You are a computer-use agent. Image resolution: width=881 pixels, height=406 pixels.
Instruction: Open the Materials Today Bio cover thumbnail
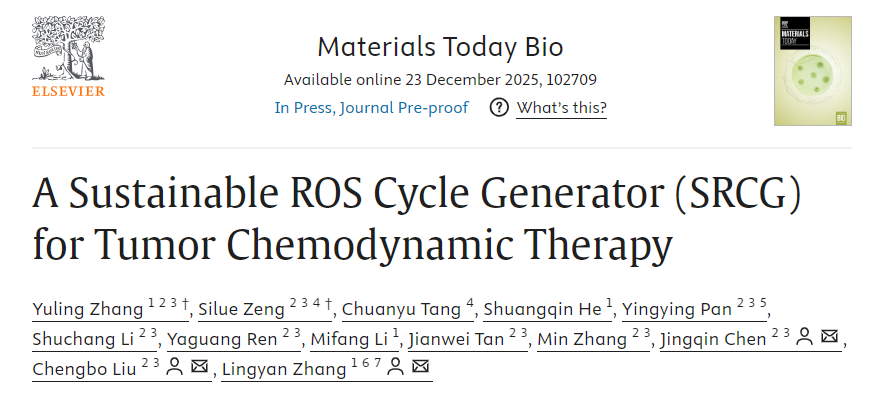[812, 71]
